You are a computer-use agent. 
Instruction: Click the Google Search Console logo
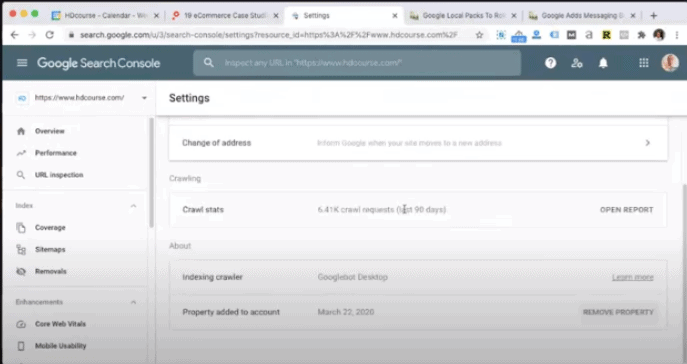pyautogui.click(x=99, y=63)
